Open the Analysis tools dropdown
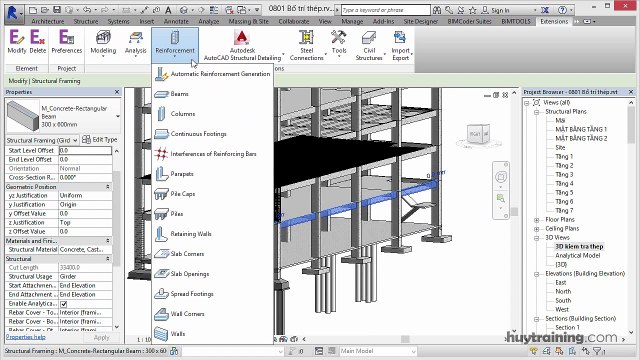 tap(135, 43)
